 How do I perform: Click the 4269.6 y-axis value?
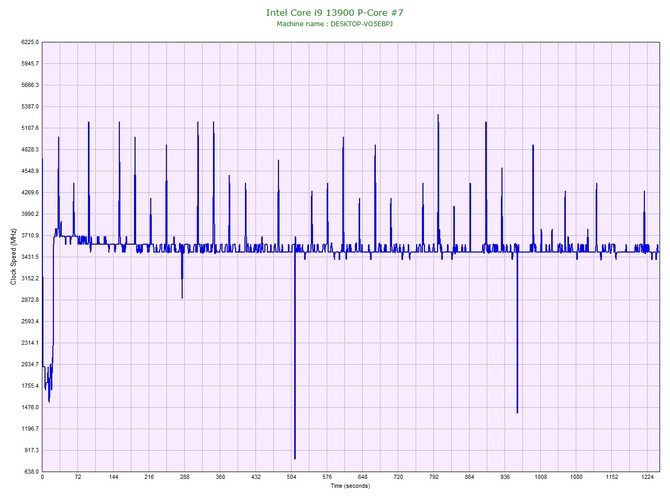pyautogui.click(x=30, y=193)
